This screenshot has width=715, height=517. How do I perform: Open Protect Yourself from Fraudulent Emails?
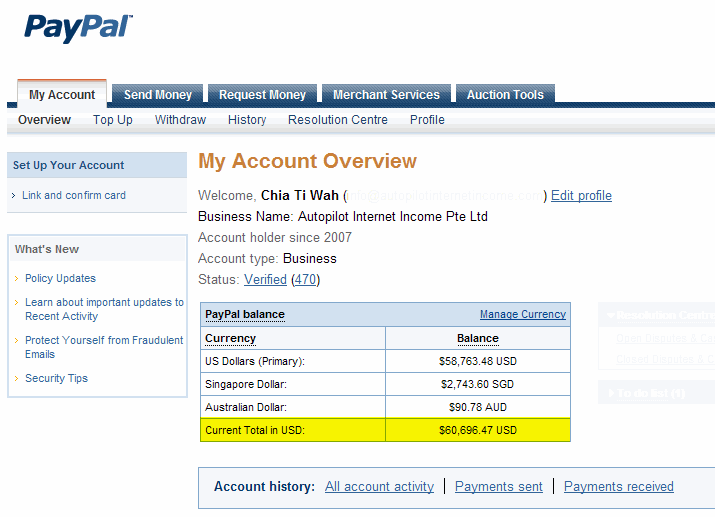coord(104,347)
